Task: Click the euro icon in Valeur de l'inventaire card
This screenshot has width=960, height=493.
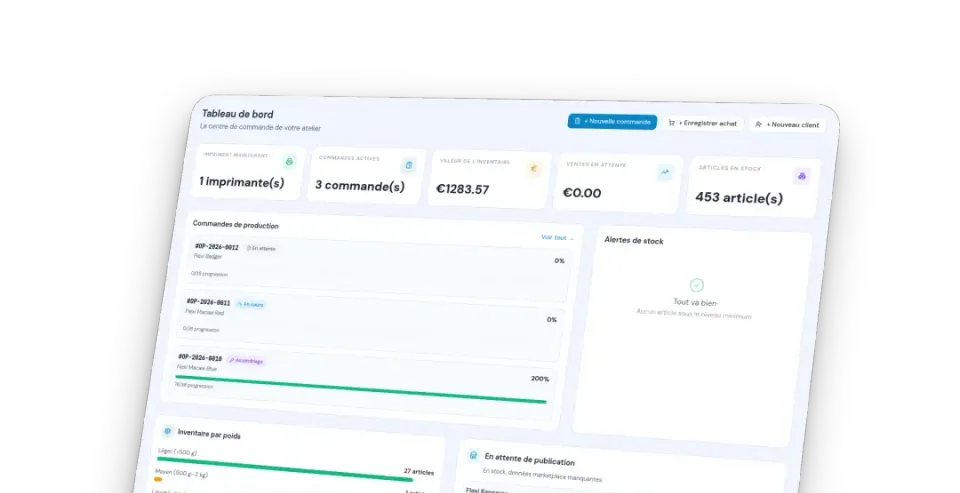Action: click(533, 169)
